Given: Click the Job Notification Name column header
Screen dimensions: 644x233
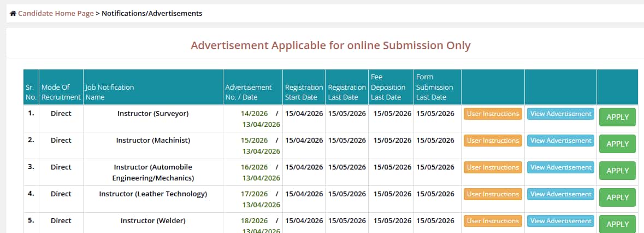Looking at the screenshot, I should coord(109,92).
